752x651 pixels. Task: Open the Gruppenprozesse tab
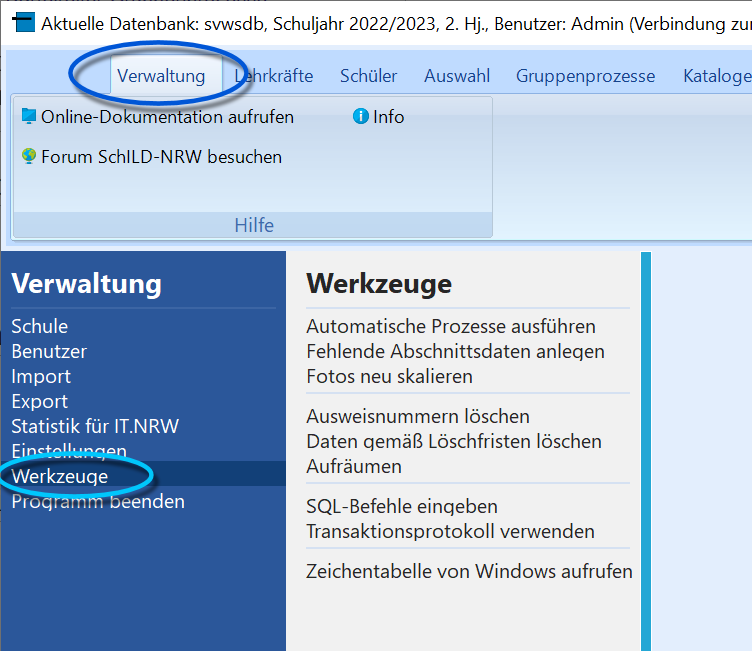click(585, 76)
